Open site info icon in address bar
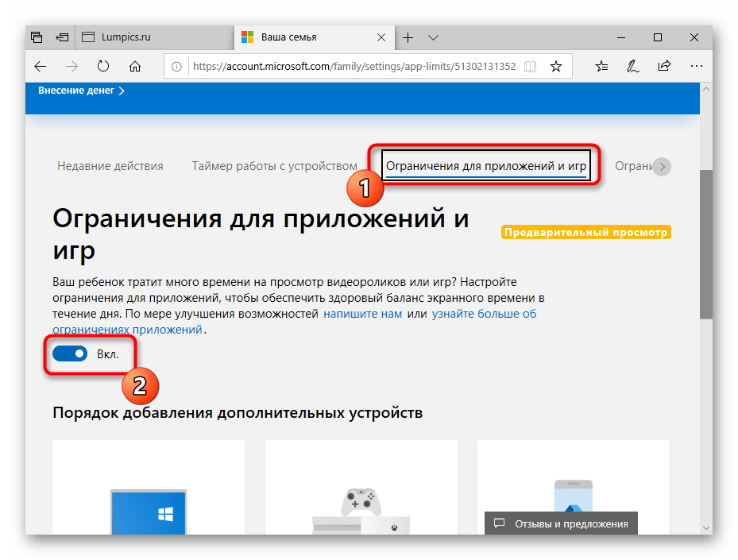Viewport: 738px width, 560px height. pyautogui.click(x=175, y=66)
